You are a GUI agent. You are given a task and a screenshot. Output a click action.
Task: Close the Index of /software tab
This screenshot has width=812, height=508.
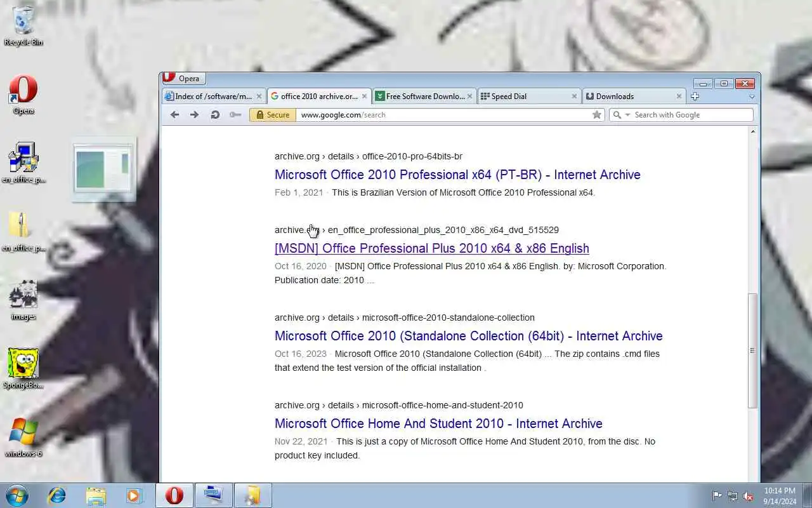[259, 97]
